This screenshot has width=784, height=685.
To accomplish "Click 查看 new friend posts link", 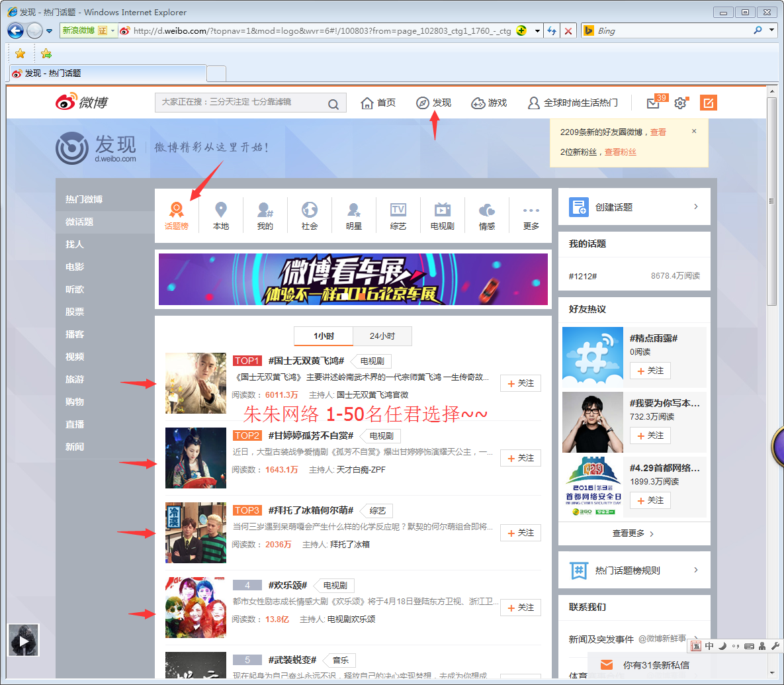I will point(658,132).
